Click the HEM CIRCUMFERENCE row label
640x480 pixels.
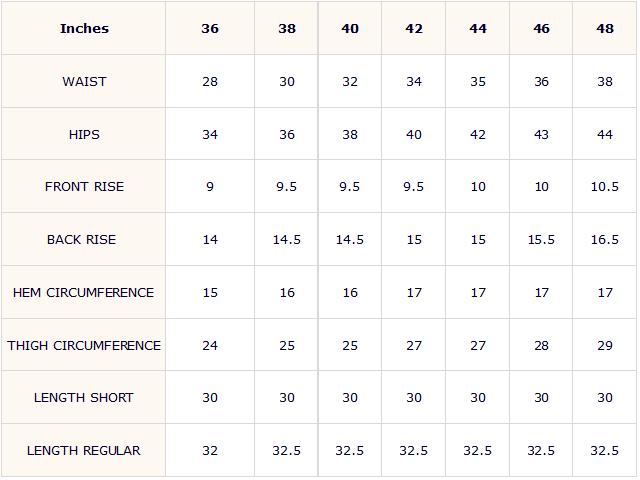point(84,292)
